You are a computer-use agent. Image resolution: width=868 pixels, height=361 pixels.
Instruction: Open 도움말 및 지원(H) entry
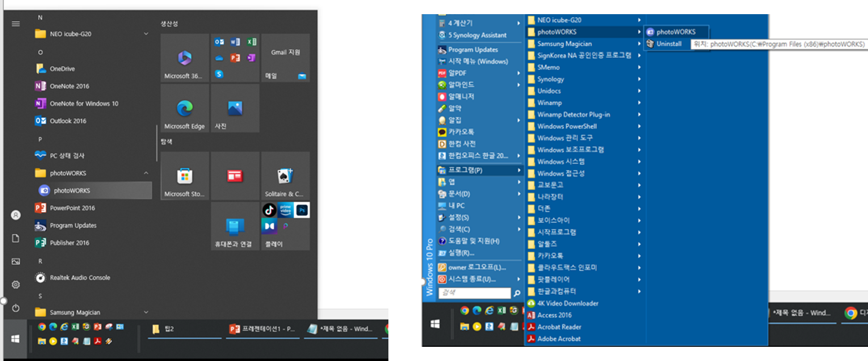click(x=480, y=241)
